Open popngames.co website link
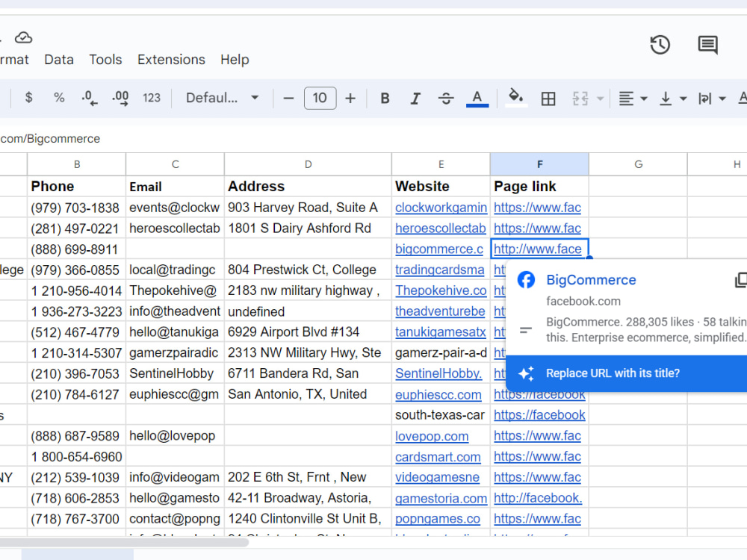This screenshot has height=560, width=747. pos(438,519)
